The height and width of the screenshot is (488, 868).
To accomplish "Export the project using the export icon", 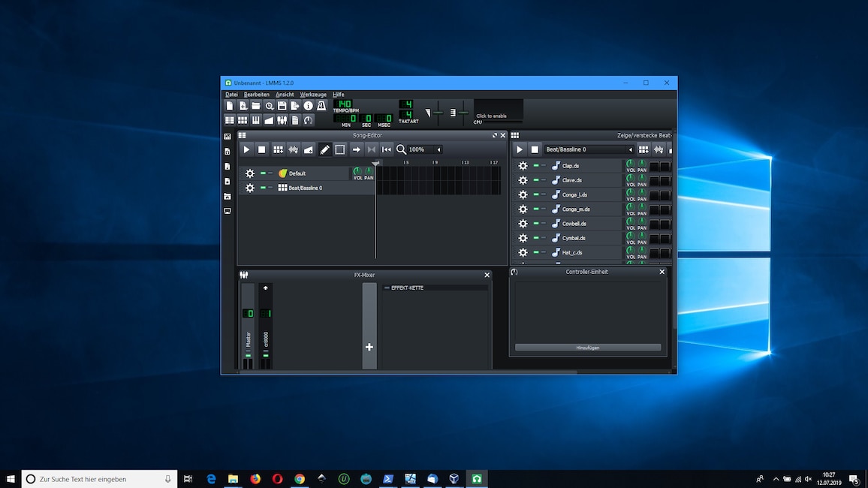I will [x=294, y=106].
